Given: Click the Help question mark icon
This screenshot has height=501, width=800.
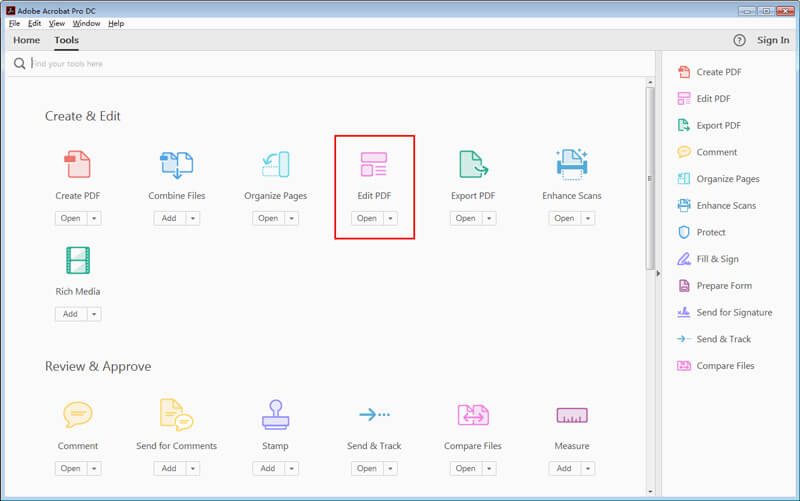Looking at the screenshot, I should pos(739,41).
